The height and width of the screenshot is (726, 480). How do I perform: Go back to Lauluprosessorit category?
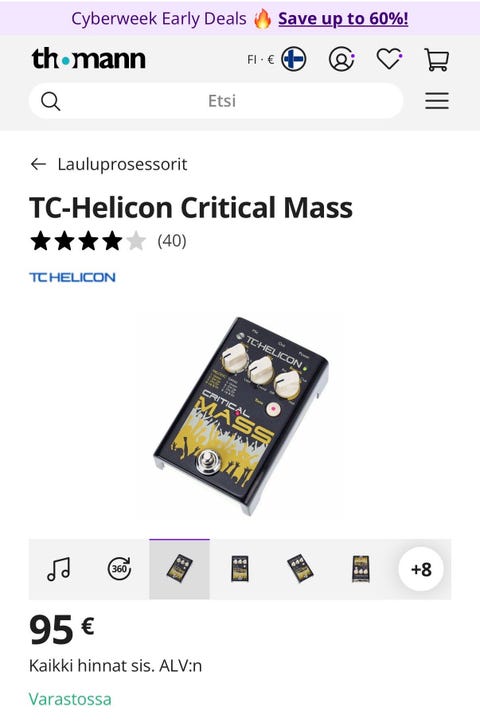(122, 164)
